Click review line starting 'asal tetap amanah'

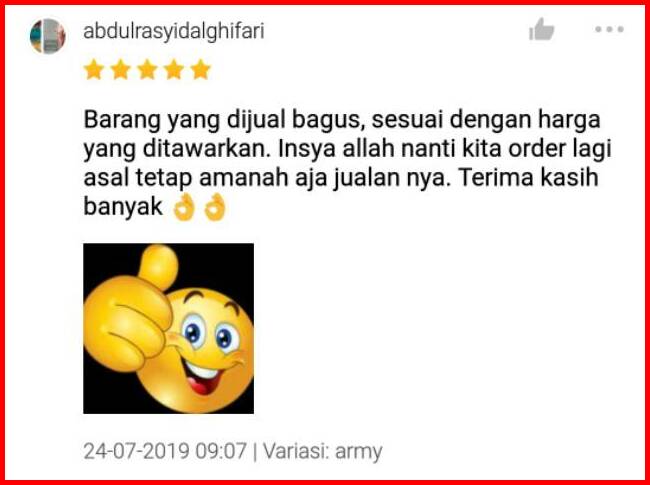[x=341, y=179]
